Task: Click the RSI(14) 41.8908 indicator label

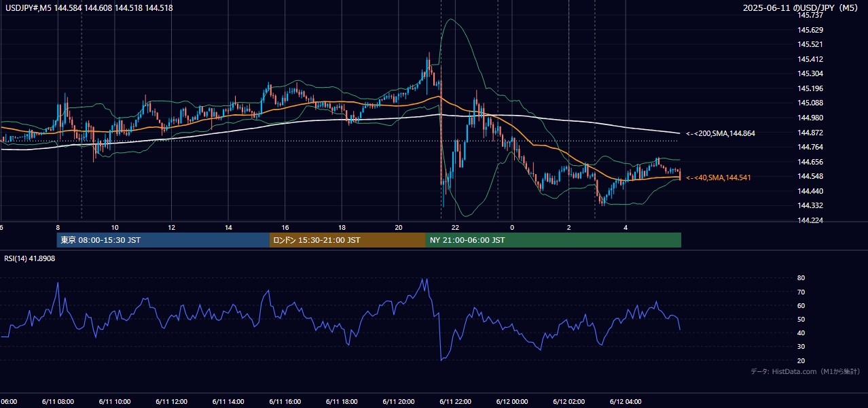Action: coord(30,258)
